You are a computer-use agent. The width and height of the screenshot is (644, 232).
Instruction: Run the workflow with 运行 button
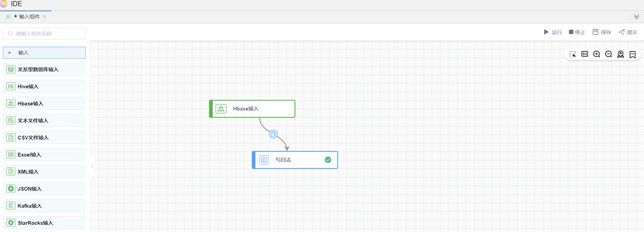[553, 32]
